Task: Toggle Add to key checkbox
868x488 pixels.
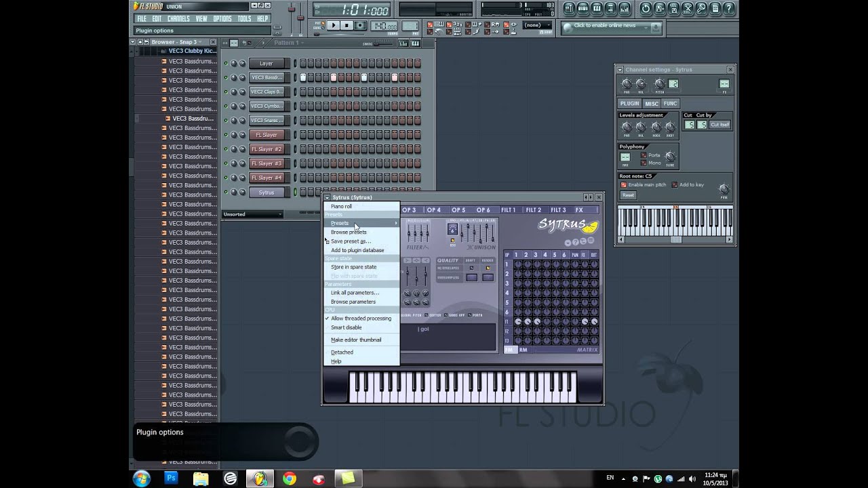Action: [674, 184]
